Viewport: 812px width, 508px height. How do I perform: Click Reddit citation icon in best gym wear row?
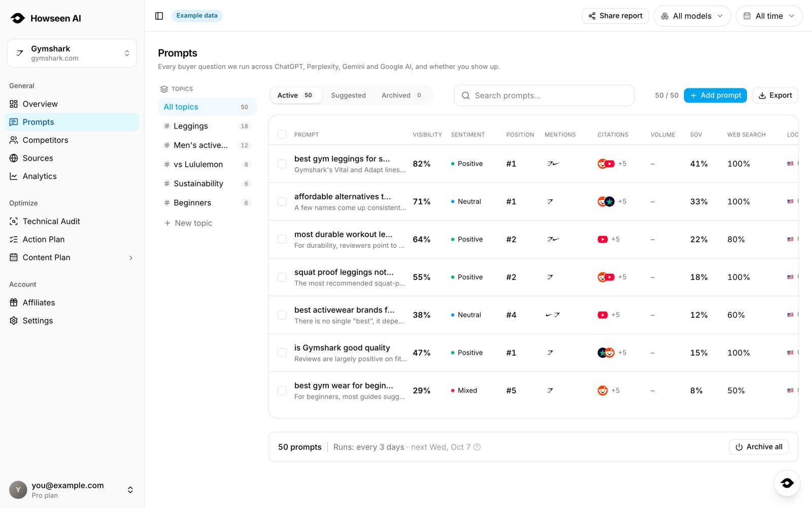(x=602, y=391)
